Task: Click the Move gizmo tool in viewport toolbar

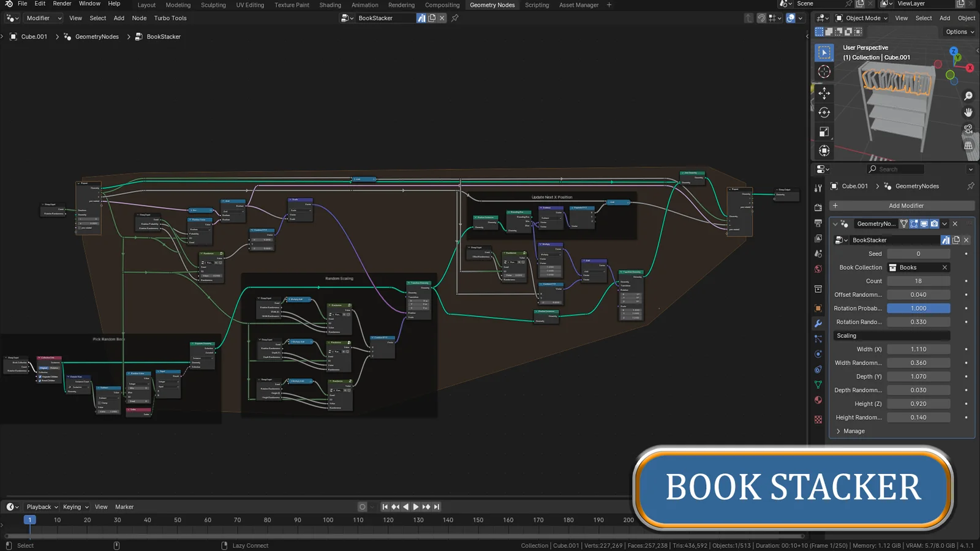Action: (x=824, y=94)
